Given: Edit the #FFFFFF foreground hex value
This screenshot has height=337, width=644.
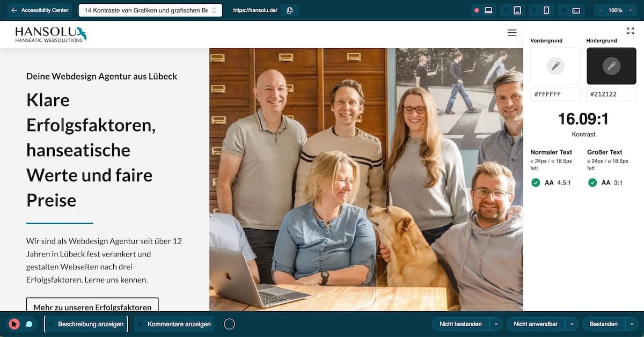Looking at the screenshot, I should (x=555, y=94).
